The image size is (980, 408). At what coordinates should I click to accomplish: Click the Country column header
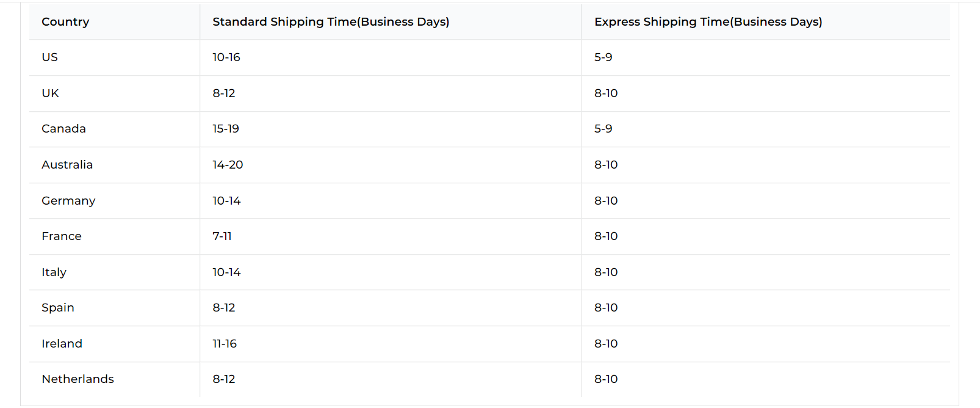[65, 22]
